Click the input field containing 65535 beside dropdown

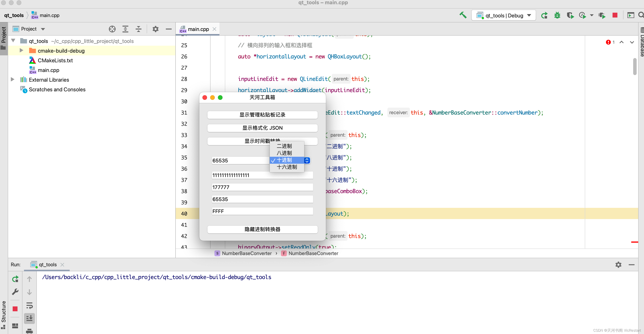pos(241,160)
